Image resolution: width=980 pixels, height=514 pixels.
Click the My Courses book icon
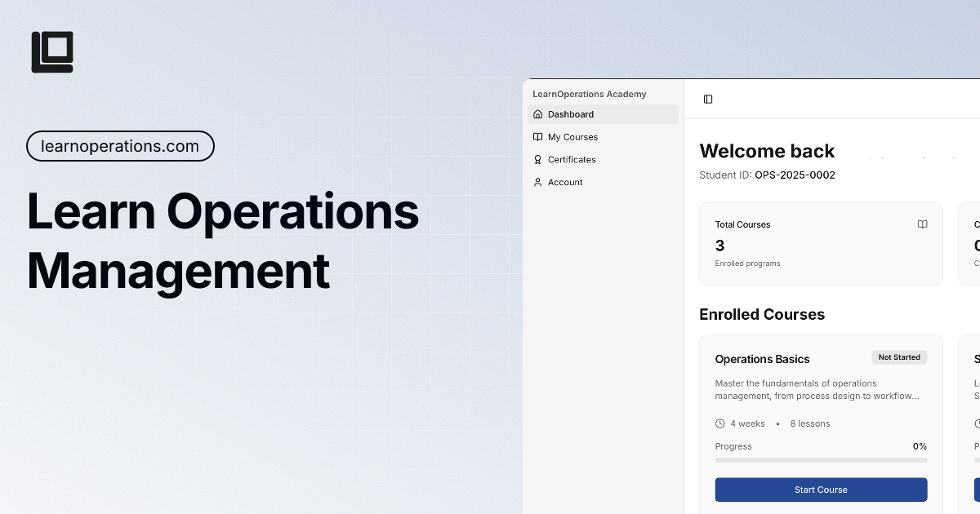coord(537,137)
